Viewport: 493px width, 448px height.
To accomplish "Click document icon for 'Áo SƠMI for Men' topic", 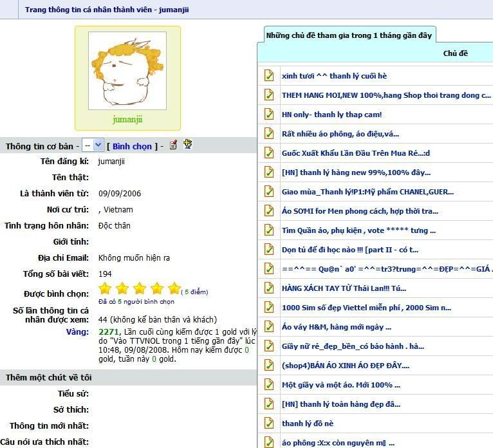I will click(x=269, y=210).
